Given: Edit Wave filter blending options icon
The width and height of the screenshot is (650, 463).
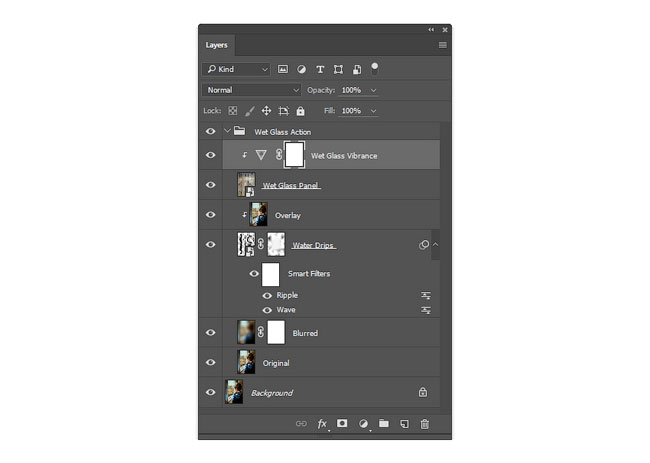Looking at the screenshot, I should point(426,310).
